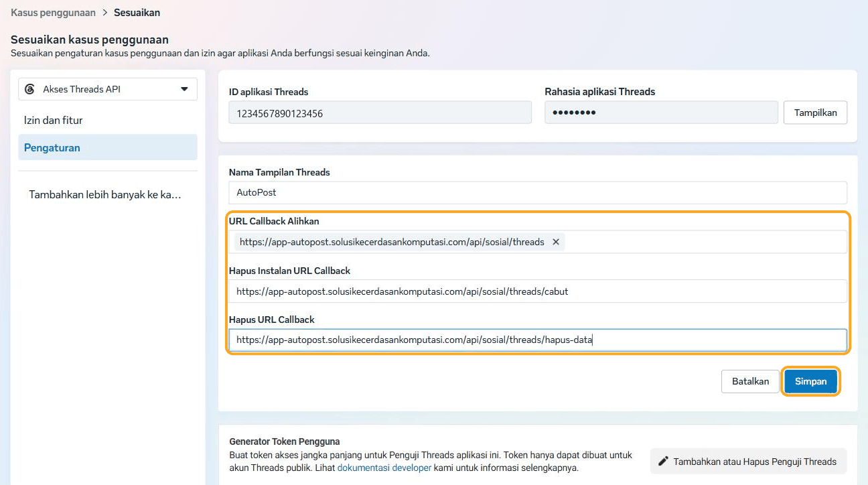Select Pengaturan in the sidebar
Screen dimensions: 868x485
click(108, 147)
